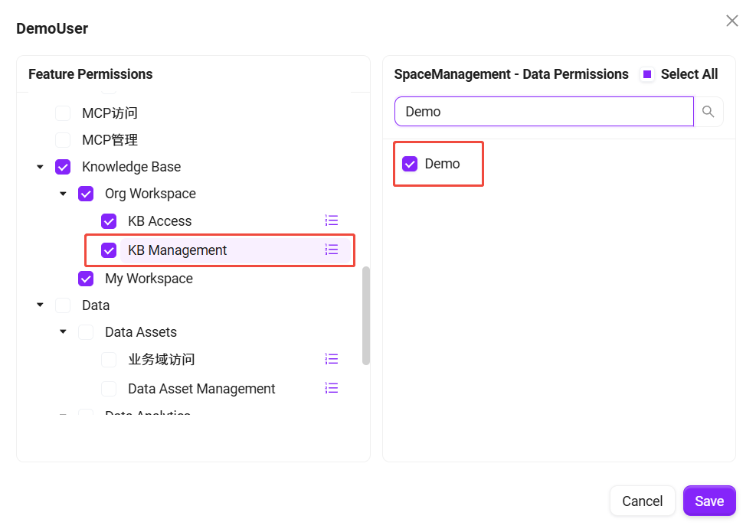The image size is (756, 532).
Task: Uncheck the Demo data permission checkbox
Action: 410,164
